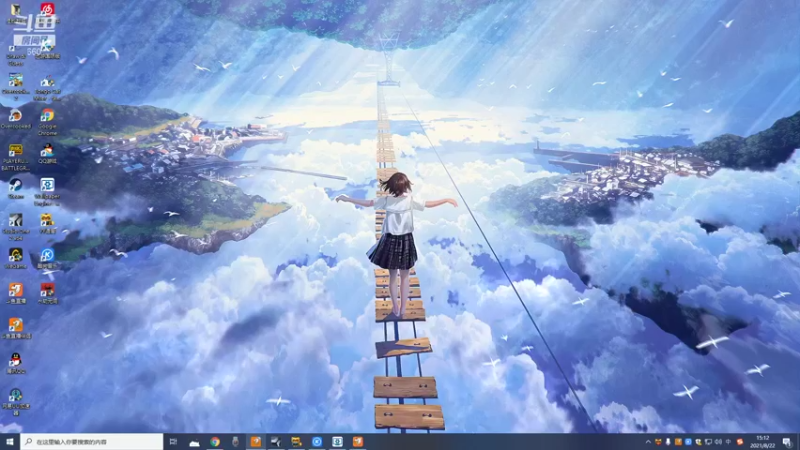The height and width of the screenshot is (450, 800).
Task: Open Chrome from the taskbar
Action: [x=215, y=442]
